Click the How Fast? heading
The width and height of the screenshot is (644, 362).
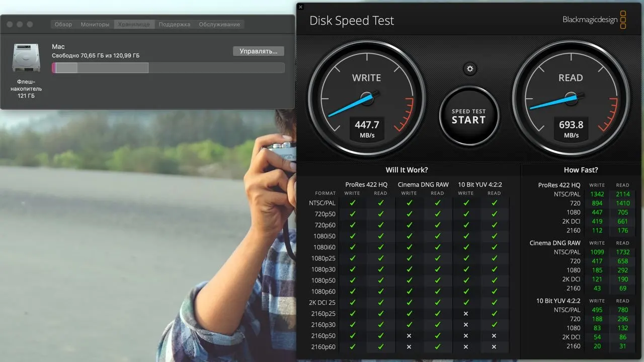tap(581, 170)
